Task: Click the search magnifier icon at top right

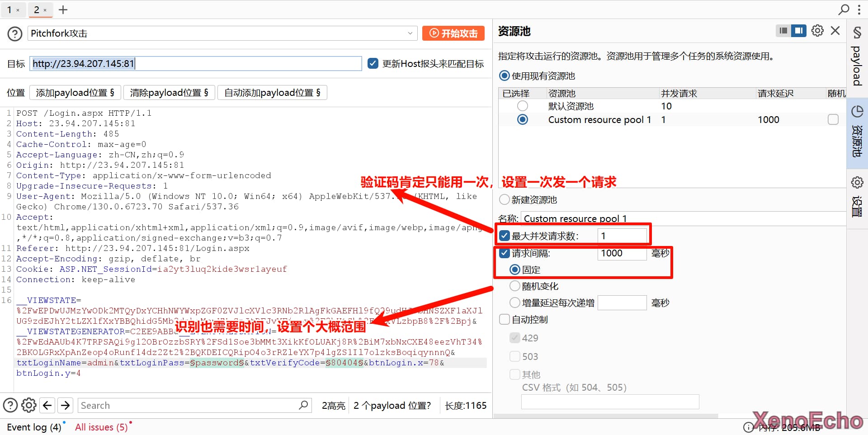Action: tap(844, 9)
